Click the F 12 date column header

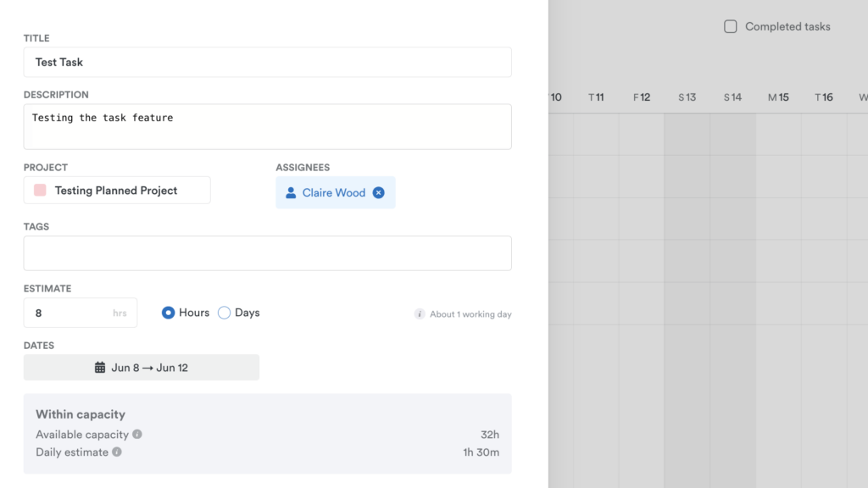pos(642,97)
